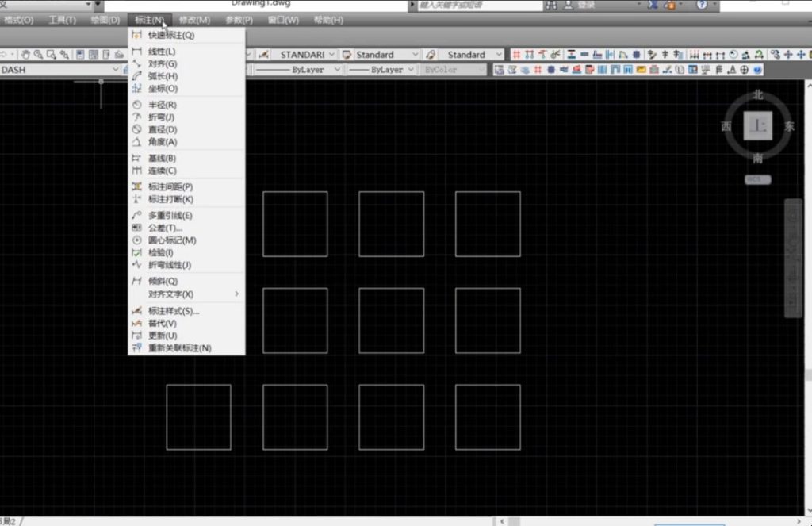Click 北 on the ViewCube compass
The width and height of the screenshot is (812, 526).
(x=757, y=94)
